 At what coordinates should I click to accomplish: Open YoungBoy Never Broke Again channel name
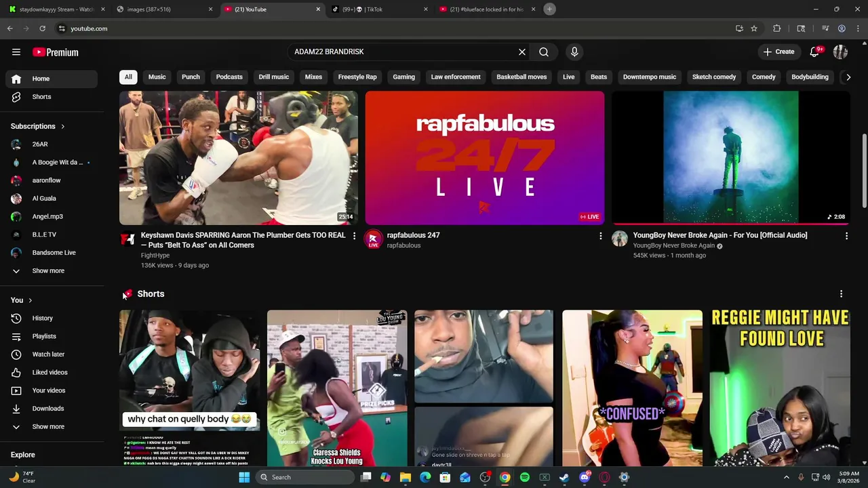[x=673, y=245]
